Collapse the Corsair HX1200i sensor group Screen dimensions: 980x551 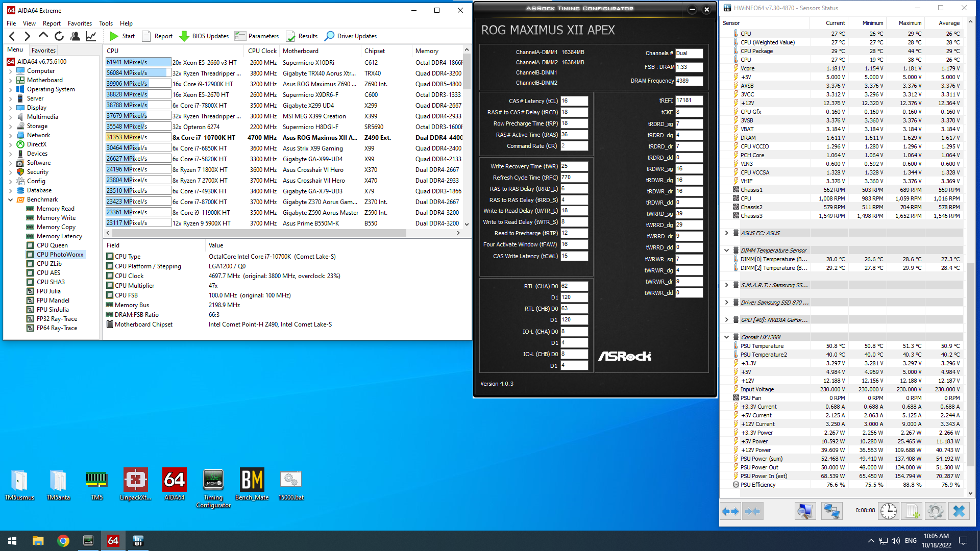726,337
